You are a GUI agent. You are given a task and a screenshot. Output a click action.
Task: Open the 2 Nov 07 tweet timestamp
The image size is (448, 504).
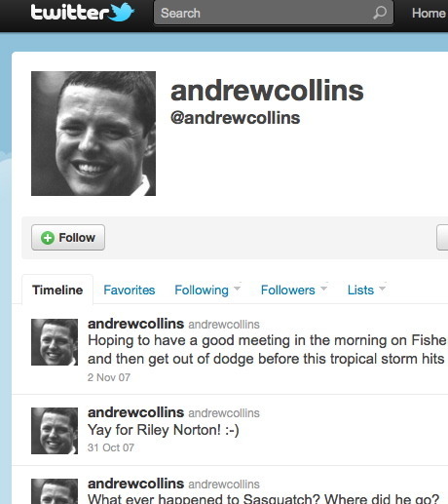[x=109, y=377]
